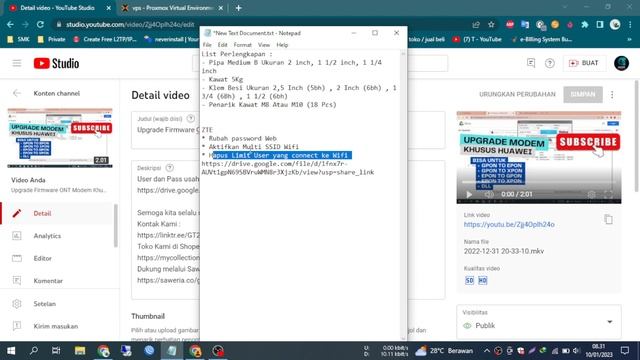The width and height of the screenshot is (640, 360).
Task: Go back in Chrome browser
Action: (10, 24)
